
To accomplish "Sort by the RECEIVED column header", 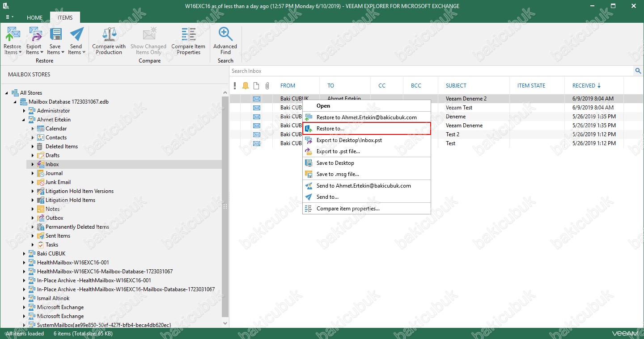I will (x=586, y=86).
